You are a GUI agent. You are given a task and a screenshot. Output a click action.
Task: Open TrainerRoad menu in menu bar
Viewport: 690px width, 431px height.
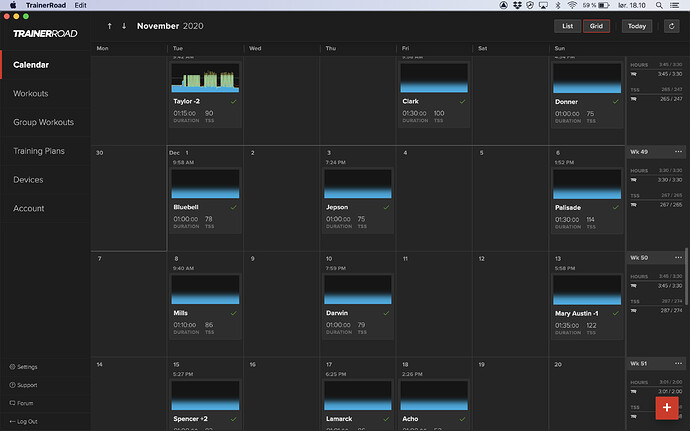point(46,5)
